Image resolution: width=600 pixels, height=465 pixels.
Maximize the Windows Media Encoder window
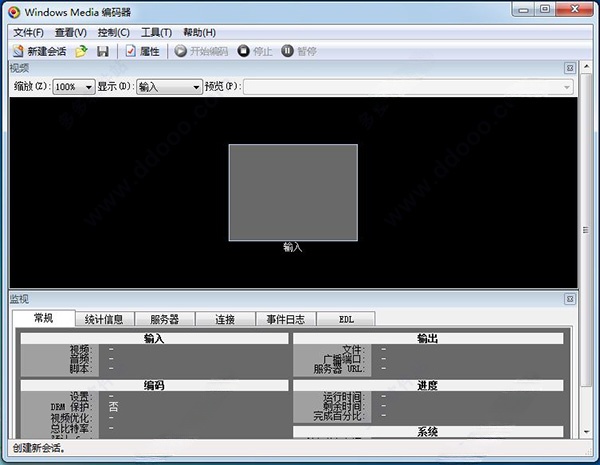click(545, 10)
